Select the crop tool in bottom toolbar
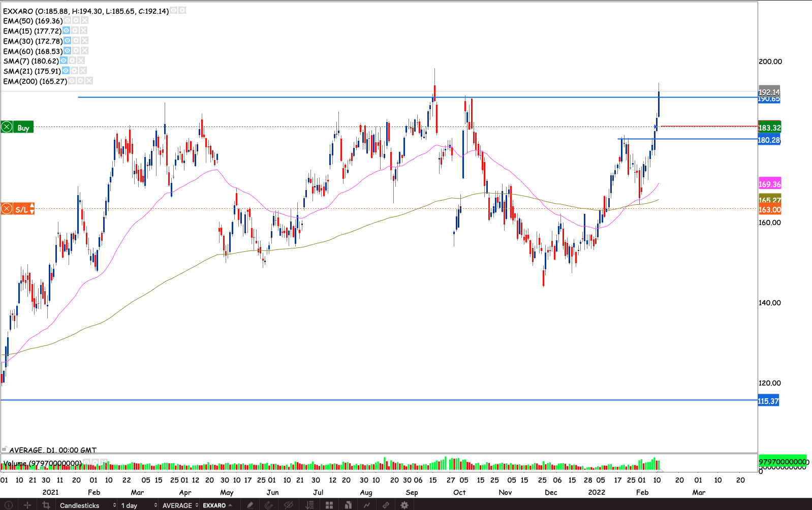 (46, 505)
